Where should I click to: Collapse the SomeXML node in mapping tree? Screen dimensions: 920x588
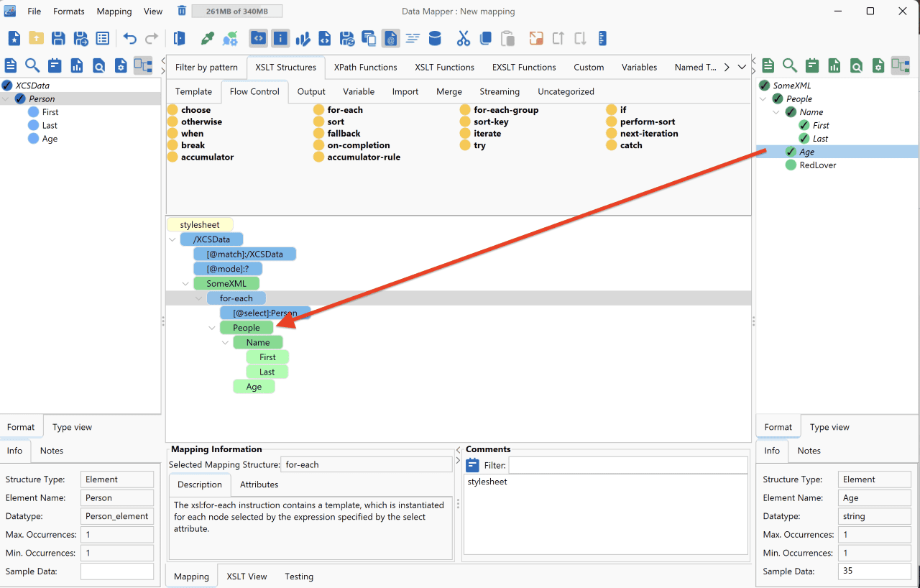pos(186,284)
